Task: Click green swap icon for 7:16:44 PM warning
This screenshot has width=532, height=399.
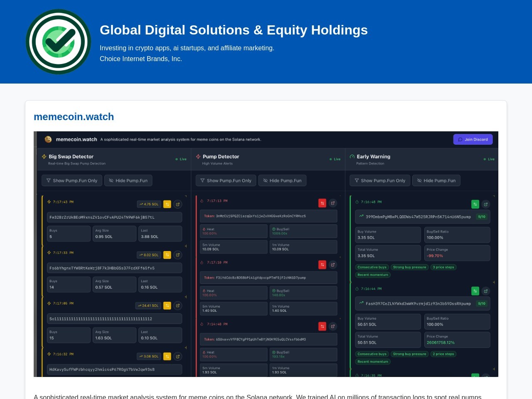Action: (x=475, y=291)
